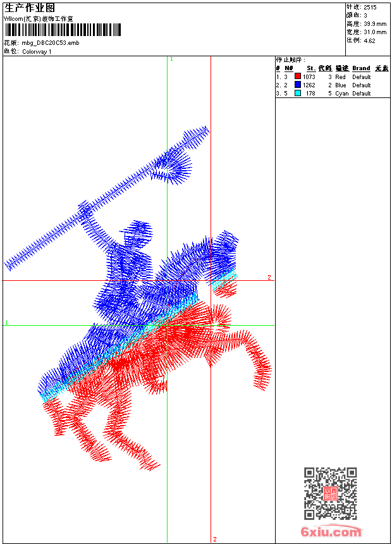Click the blue color swatch in stop sequence
This screenshot has width=392, height=544.
298,85
